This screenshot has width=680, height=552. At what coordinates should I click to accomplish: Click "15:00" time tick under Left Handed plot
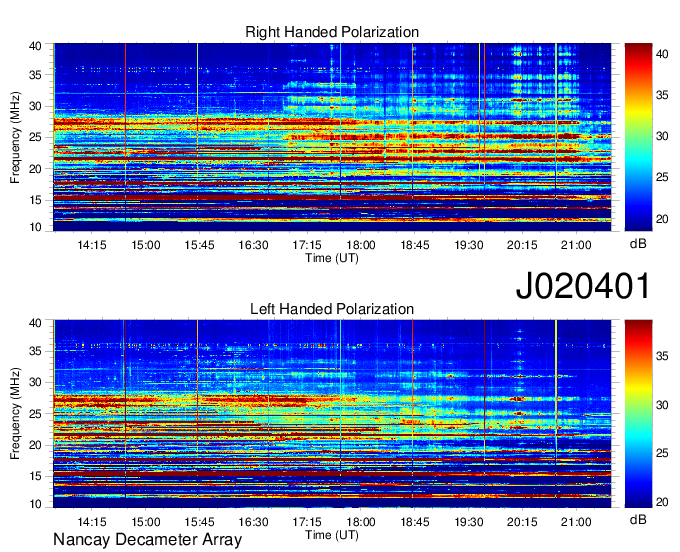[x=146, y=522]
